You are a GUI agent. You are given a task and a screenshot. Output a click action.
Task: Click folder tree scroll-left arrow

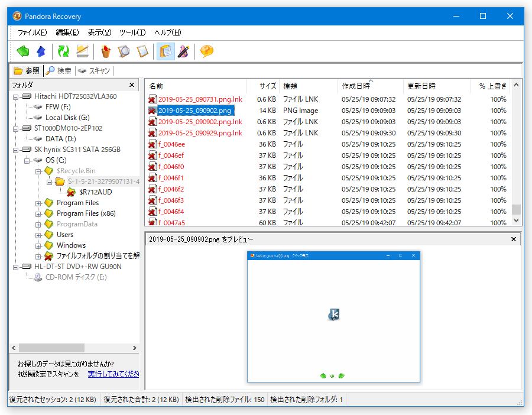[14, 348]
